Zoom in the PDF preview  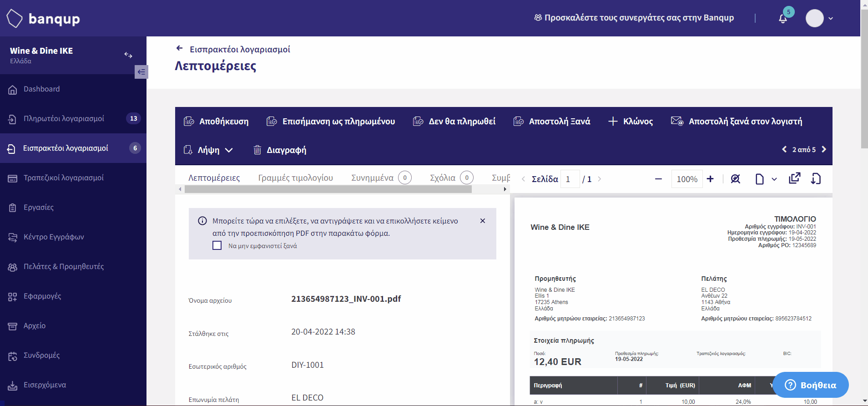coord(710,179)
